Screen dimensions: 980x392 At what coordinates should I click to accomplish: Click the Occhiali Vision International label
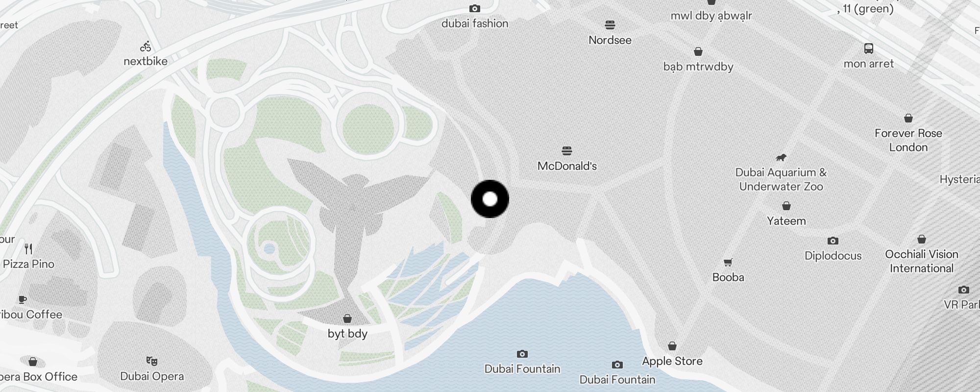pyautogui.click(x=922, y=261)
